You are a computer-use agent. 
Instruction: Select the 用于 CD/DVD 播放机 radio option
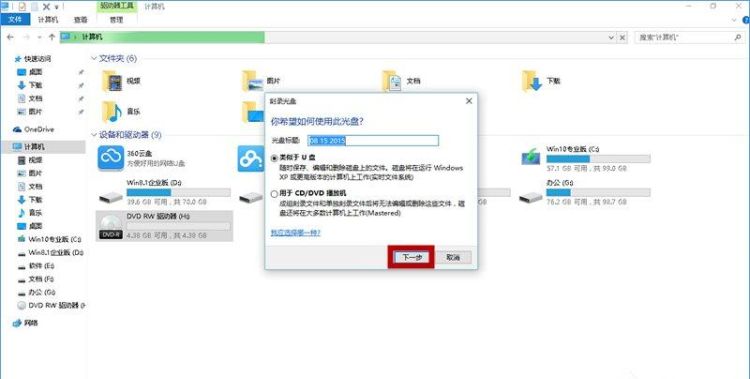274,194
